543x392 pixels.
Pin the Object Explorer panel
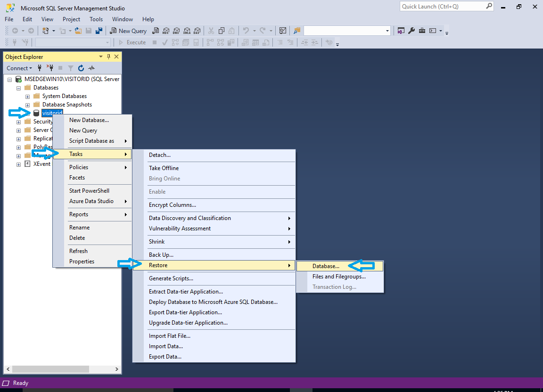point(109,57)
